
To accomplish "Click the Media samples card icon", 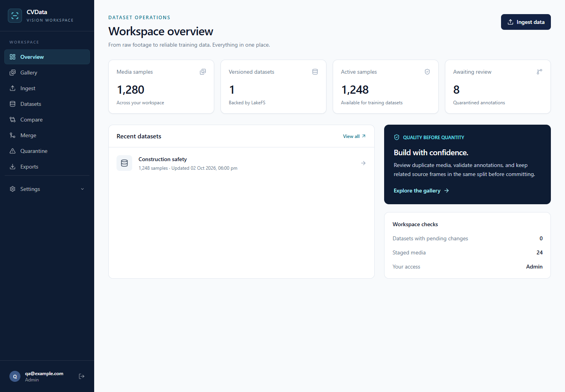I will [203, 72].
